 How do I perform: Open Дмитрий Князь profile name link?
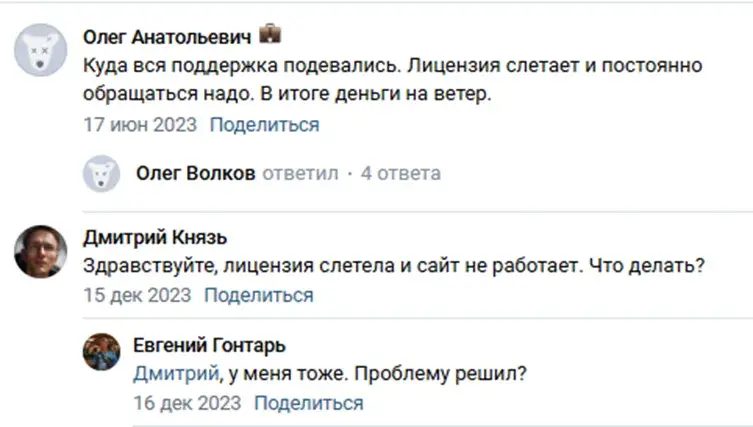pos(155,238)
